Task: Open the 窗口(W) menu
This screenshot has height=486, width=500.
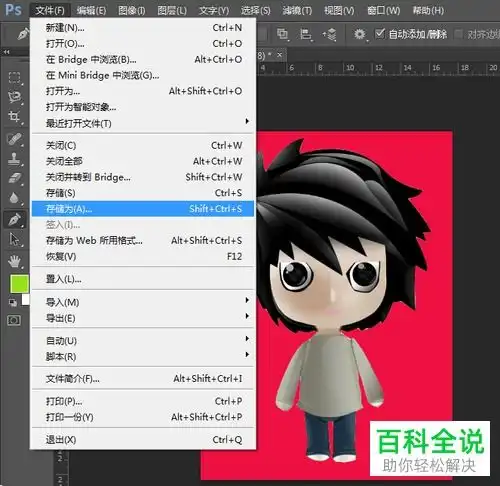Action: coord(383,11)
